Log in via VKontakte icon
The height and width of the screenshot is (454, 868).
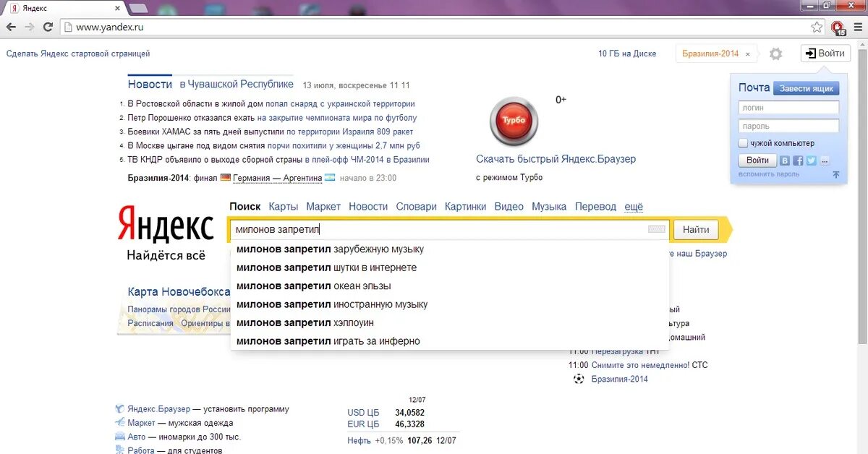[785, 160]
